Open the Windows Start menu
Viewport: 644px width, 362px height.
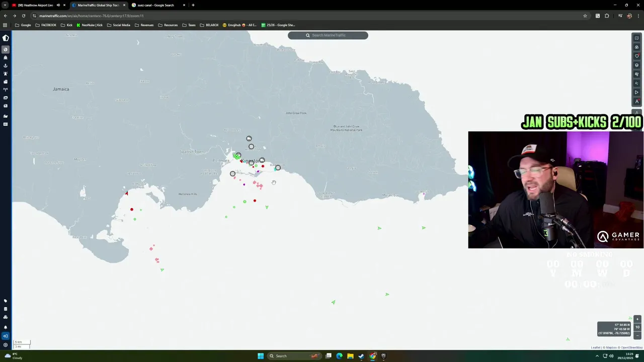pos(261,356)
